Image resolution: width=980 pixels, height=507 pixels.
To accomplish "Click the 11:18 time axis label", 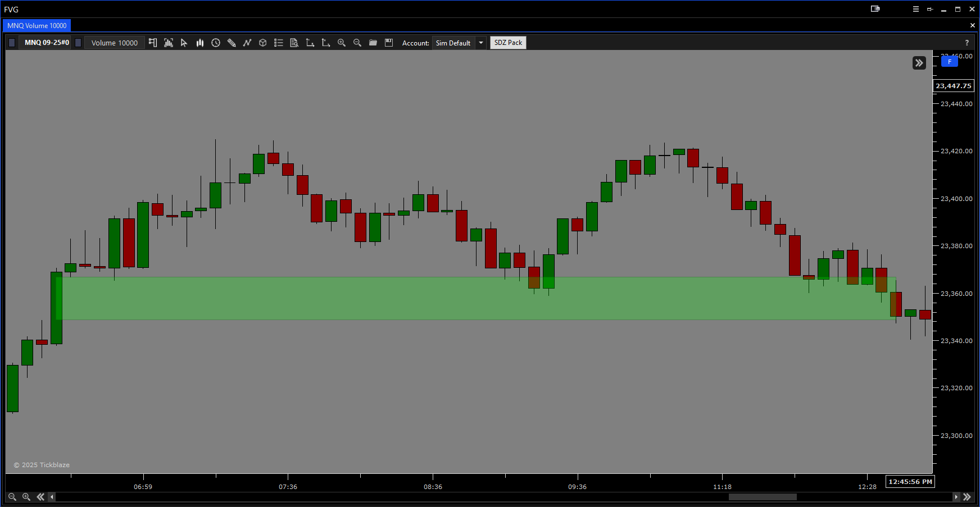I will coord(723,487).
